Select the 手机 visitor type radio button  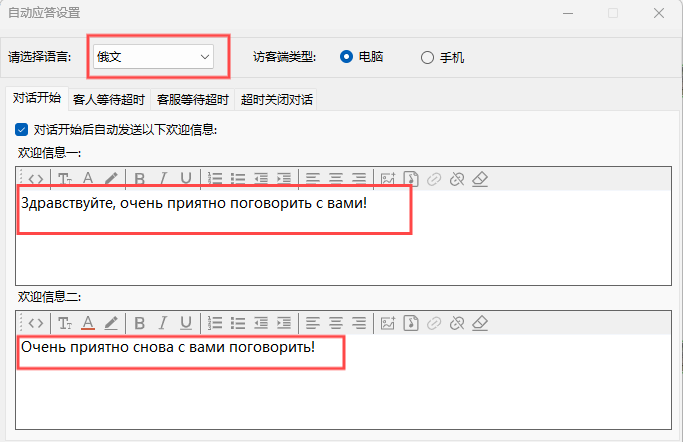[x=427, y=57]
